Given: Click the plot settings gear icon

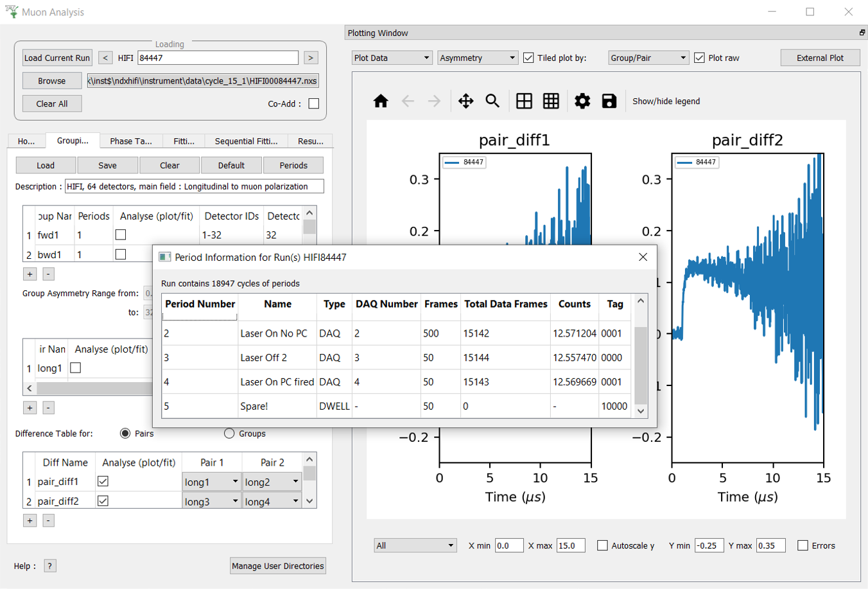Looking at the screenshot, I should (x=582, y=101).
